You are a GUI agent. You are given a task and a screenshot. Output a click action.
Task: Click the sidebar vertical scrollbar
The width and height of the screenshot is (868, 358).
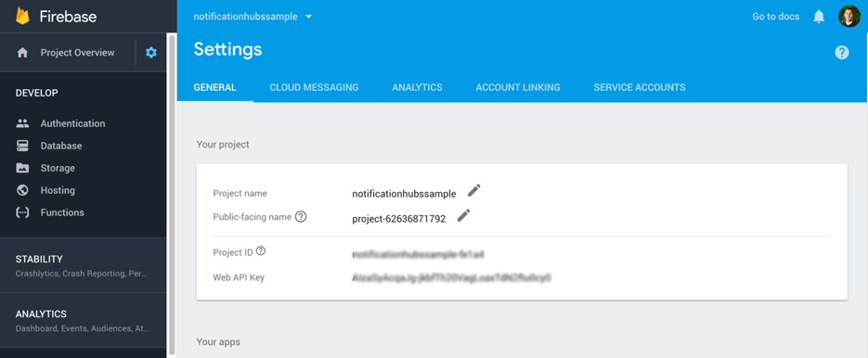tap(172, 194)
